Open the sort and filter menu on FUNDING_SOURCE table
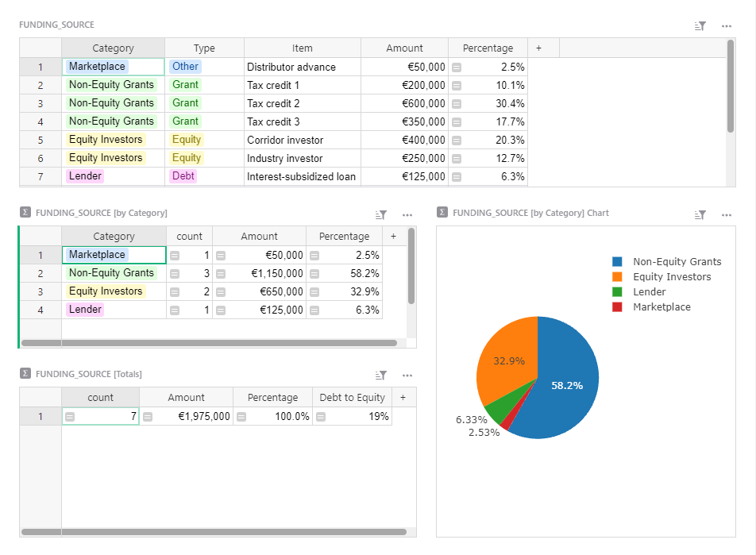The height and width of the screenshot is (555, 756). pos(700,25)
